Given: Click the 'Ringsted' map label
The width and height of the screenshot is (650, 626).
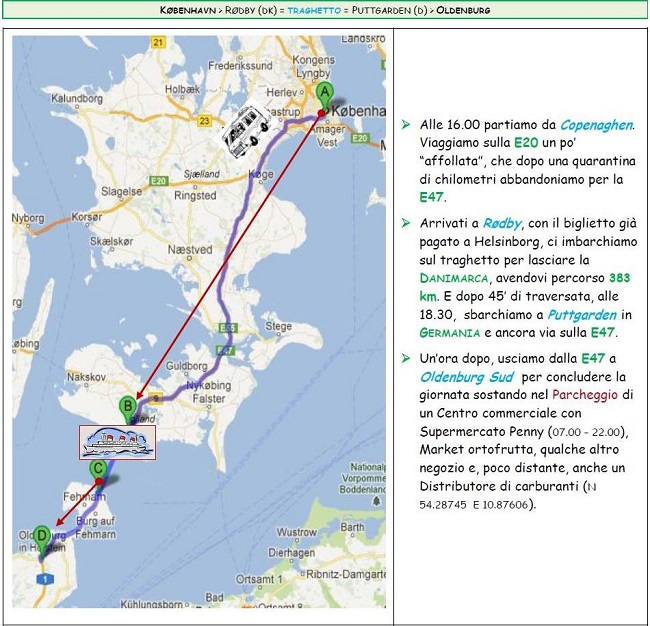Looking at the screenshot, I should 195,196.
